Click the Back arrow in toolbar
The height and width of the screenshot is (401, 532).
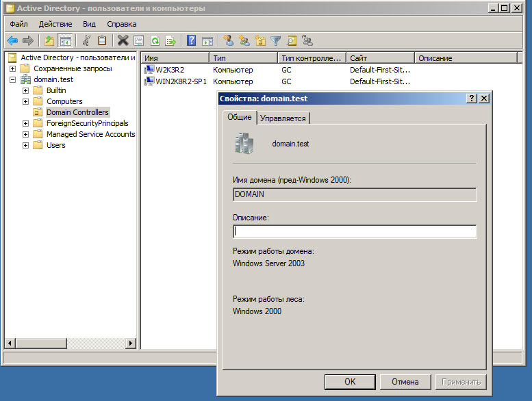click(x=12, y=41)
